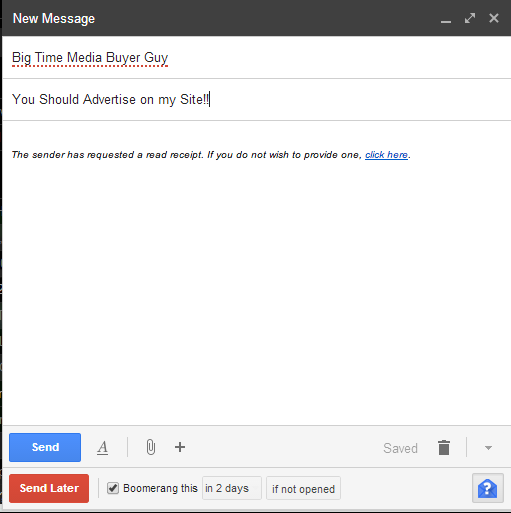This screenshot has width=511, height=513.
Task: Click the red Send Later button
Action: [x=49, y=488]
